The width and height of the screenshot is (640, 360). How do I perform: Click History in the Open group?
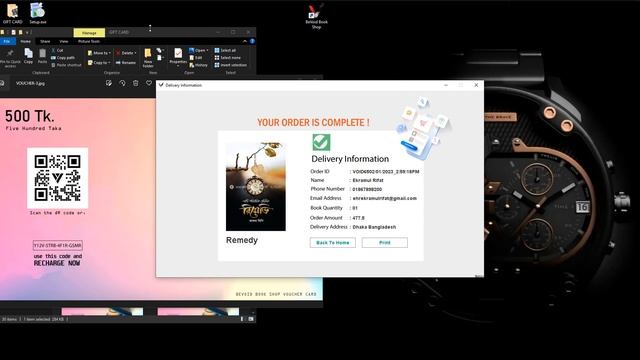(198, 65)
